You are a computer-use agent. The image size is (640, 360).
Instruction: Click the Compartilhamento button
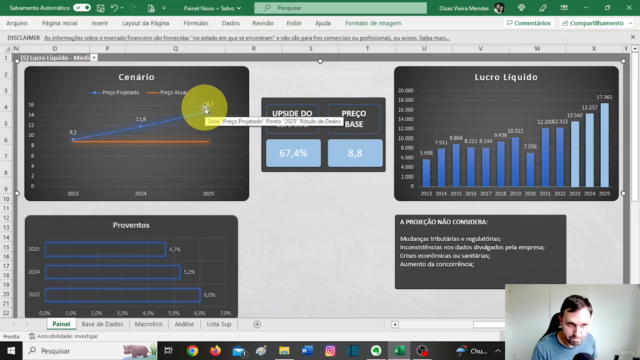click(x=593, y=23)
